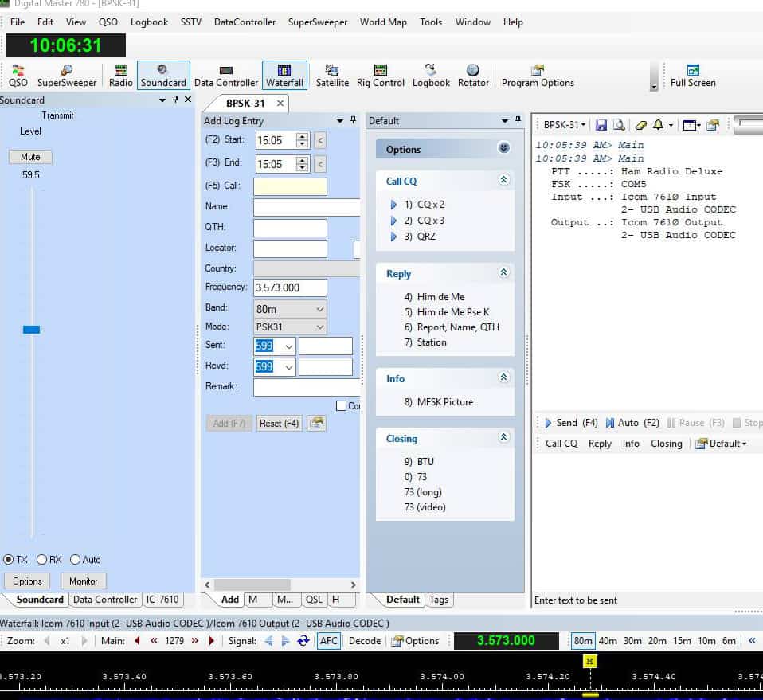The height and width of the screenshot is (700, 763).
Task: Open the Satellite tool
Action: (332, 76)
